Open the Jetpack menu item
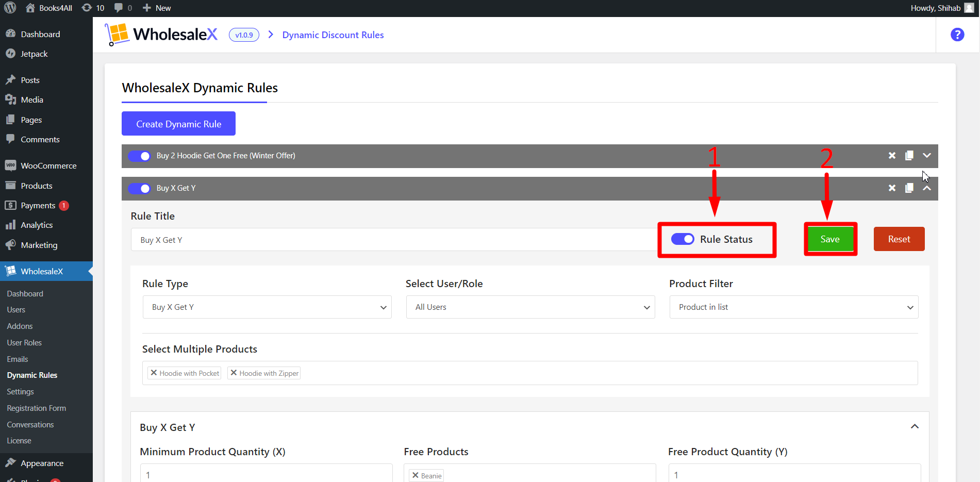980x482 pixels. [x=34, y=54]
